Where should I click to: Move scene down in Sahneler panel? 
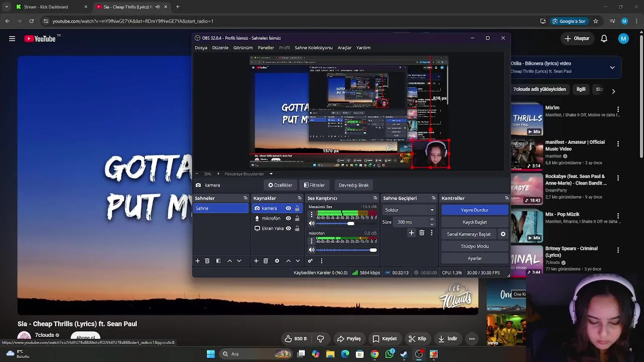(239, 261)
